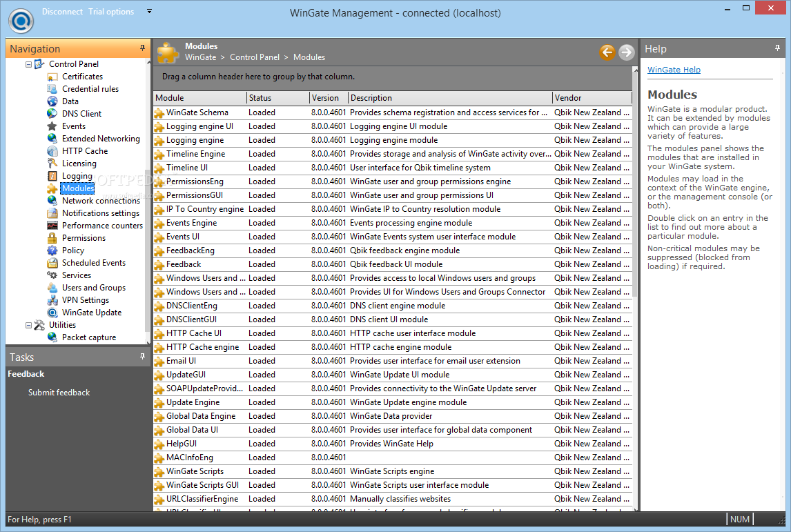
Task: Go back with the orange arrow button
Action: point(607,52)
